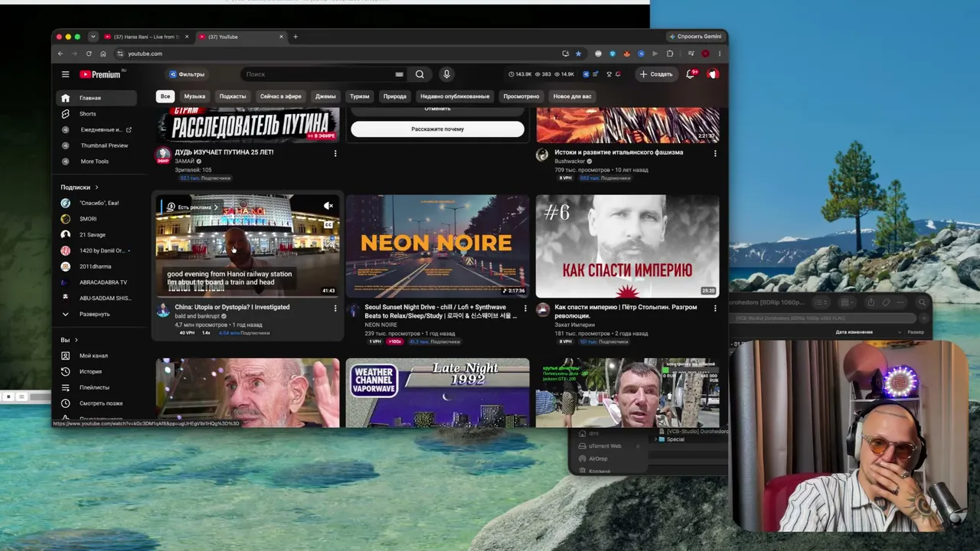Expand the Есть реклама ad notice

194,207
